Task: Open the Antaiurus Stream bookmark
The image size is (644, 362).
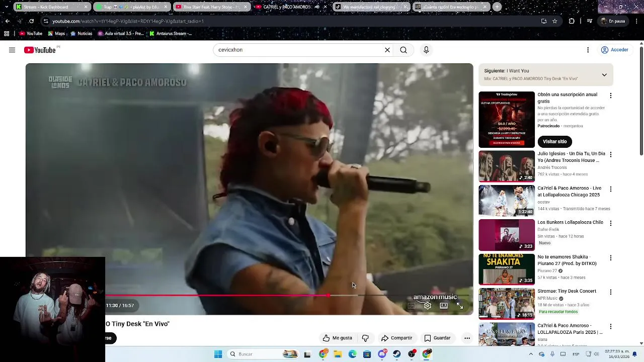Action: coord(171,34)
